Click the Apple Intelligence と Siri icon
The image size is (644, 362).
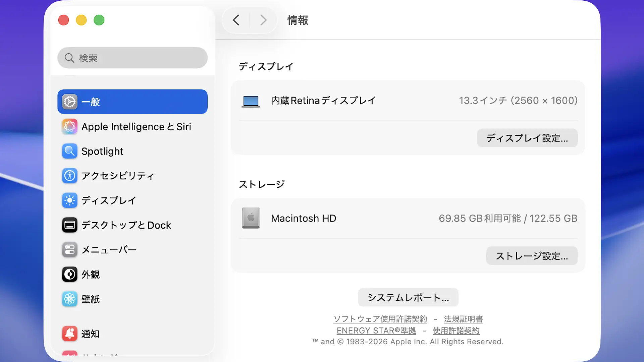click(x=70, y=127)
